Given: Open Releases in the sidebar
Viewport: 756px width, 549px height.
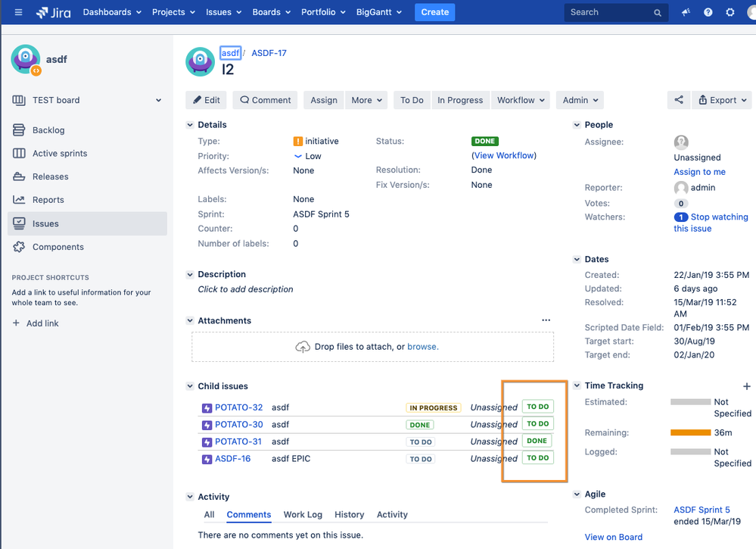Looking at the screenshot, I should click(x=50, y=176).
